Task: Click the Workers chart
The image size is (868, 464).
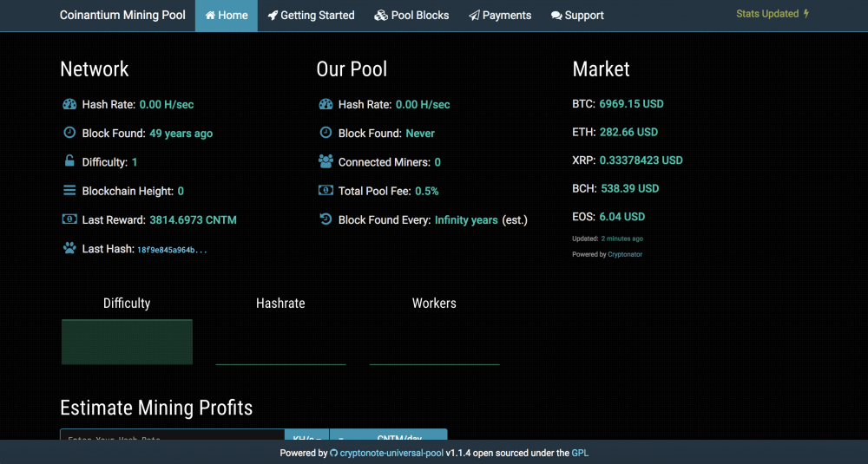Action: pos(435,342)
